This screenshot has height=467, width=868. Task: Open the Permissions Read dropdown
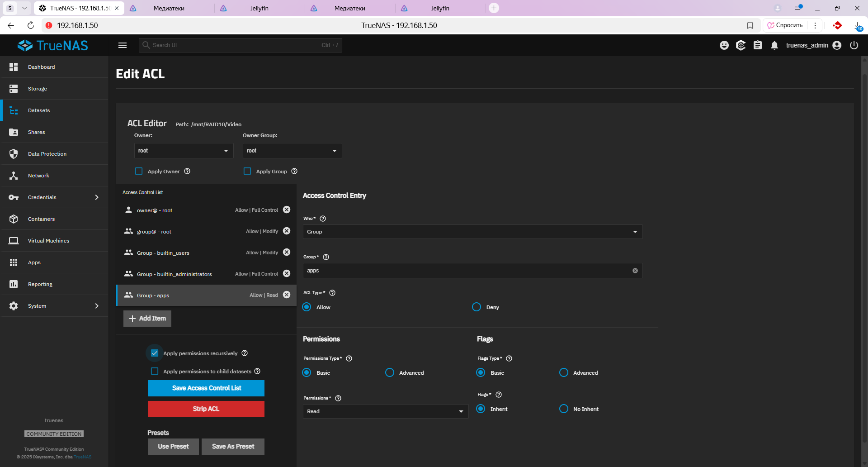tap(385, 411)
